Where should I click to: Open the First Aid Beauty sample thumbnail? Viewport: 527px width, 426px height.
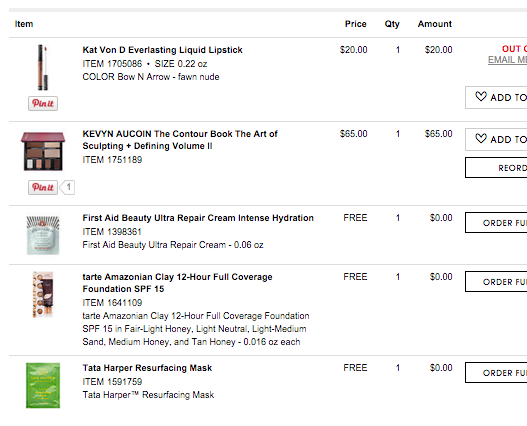coord(43,235)
